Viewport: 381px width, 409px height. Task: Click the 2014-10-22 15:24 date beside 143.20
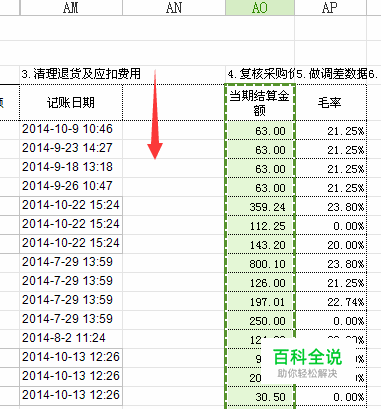coord(71,243)
